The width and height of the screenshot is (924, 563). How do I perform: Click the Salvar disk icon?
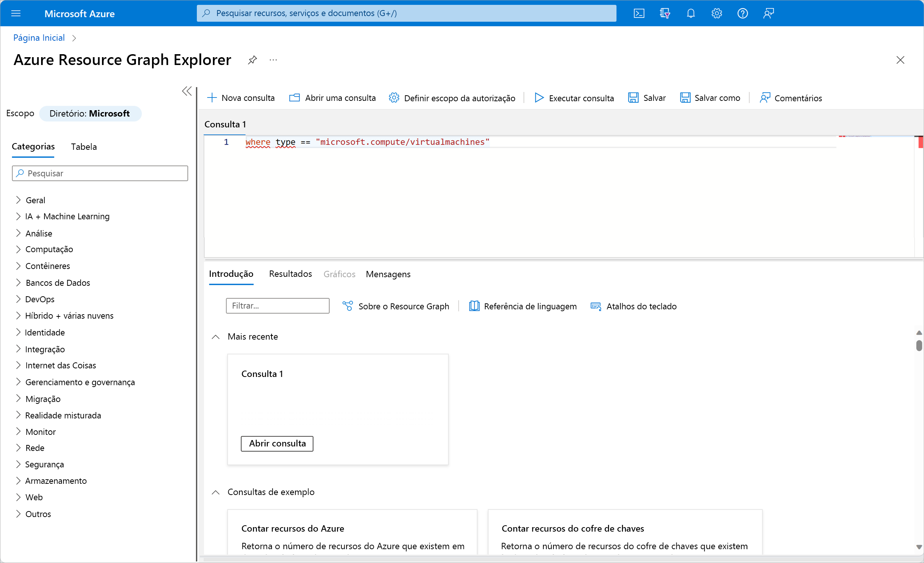(x=633, y=98)
